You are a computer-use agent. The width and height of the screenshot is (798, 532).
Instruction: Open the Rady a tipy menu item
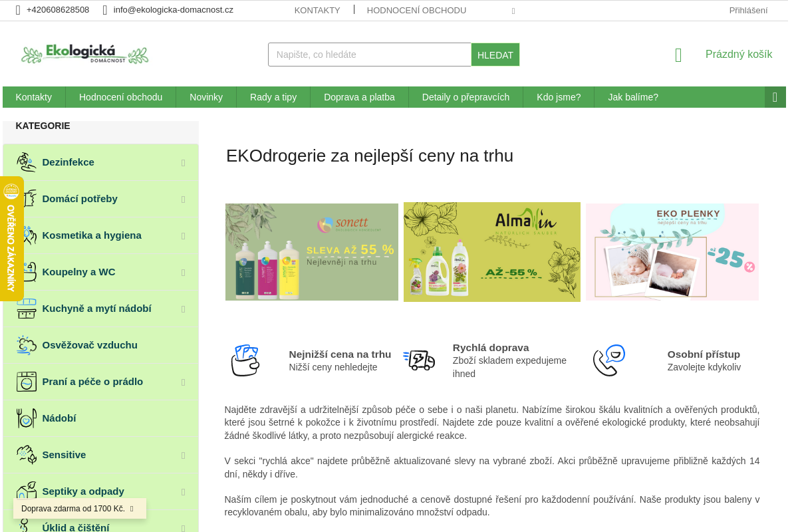pyautogui.click(x=273, y=97)
